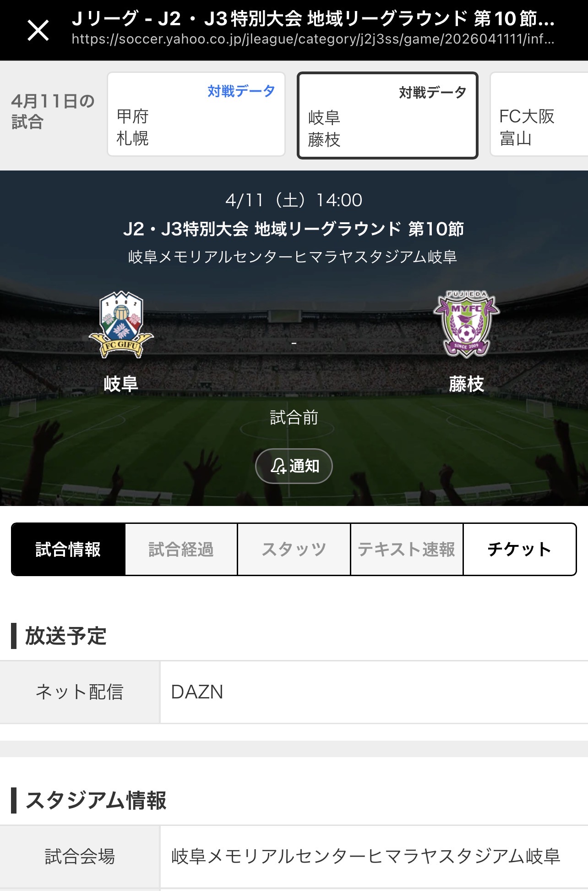588x891 pixels.
Task: Tap the 藤枝 team name
Action: [466, 384]
